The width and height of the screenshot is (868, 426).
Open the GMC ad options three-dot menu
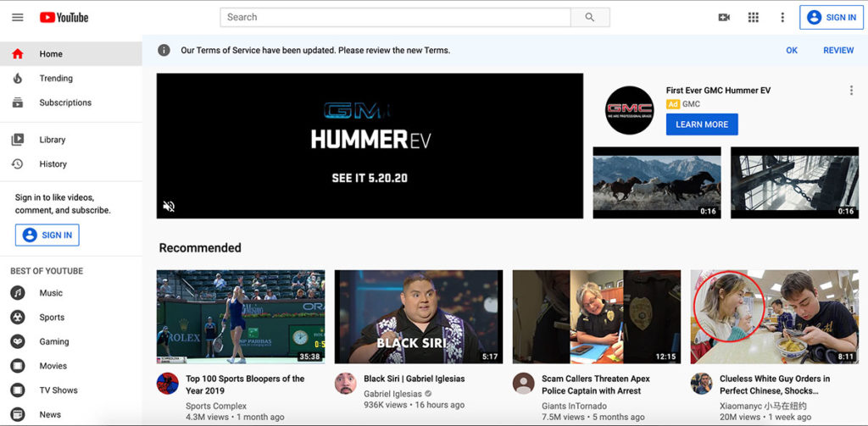pyautogui.click(x=851, y=90)
